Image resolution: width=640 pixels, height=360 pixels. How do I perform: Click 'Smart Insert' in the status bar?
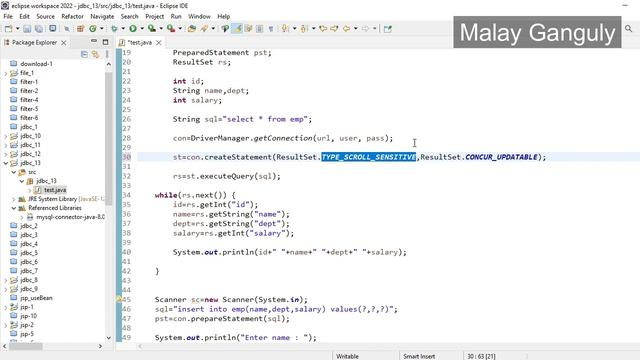[x=419, y=356]
